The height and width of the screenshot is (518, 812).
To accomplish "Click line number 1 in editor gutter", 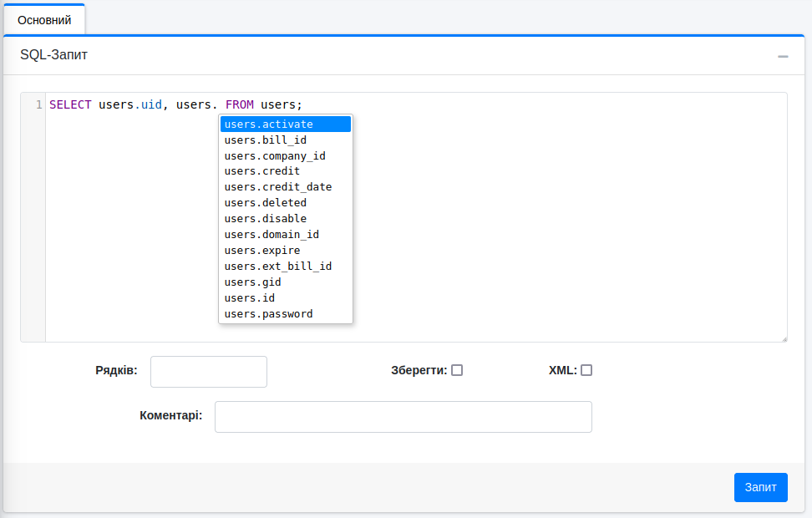I will pos(38,105).
